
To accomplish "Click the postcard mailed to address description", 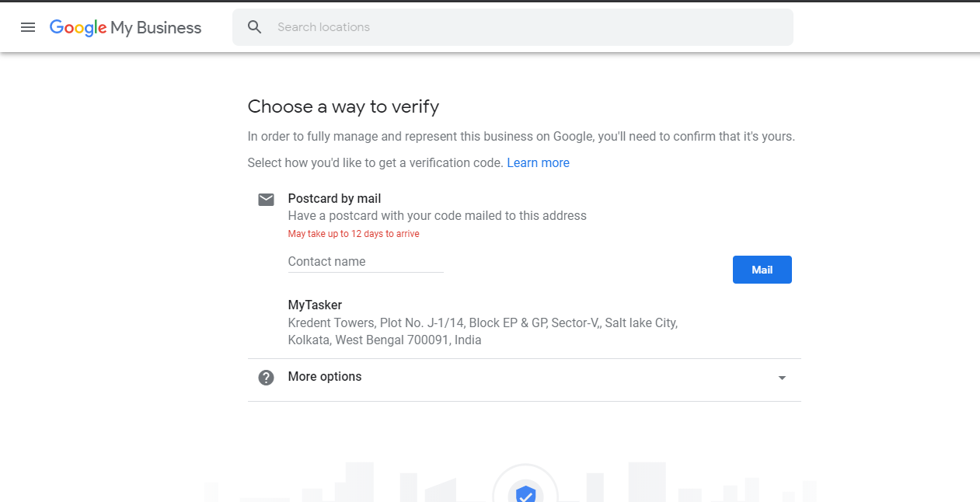I will [x=437, y=216].
